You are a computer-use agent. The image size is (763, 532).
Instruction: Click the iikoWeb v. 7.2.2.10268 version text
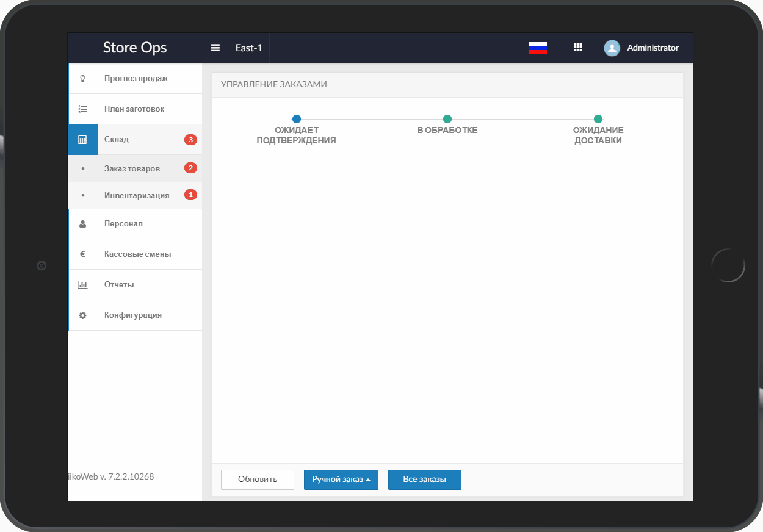[x=111, y=476]
